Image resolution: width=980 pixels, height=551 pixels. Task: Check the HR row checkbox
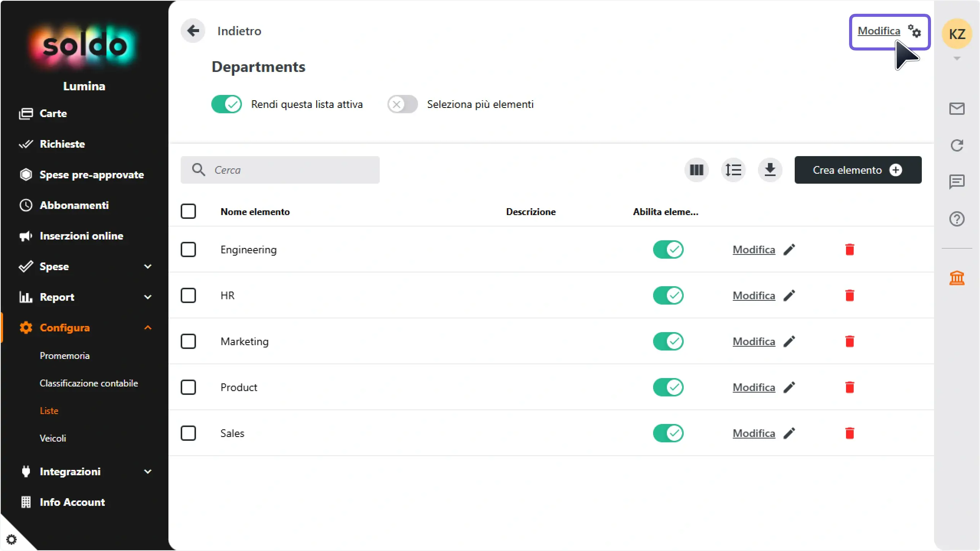[x=188, y=295]
